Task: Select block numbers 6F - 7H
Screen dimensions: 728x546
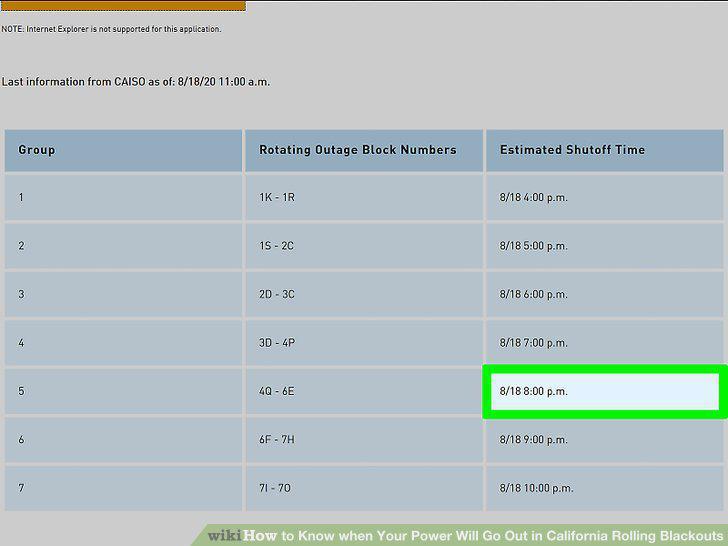Action: tap(364, 440)
